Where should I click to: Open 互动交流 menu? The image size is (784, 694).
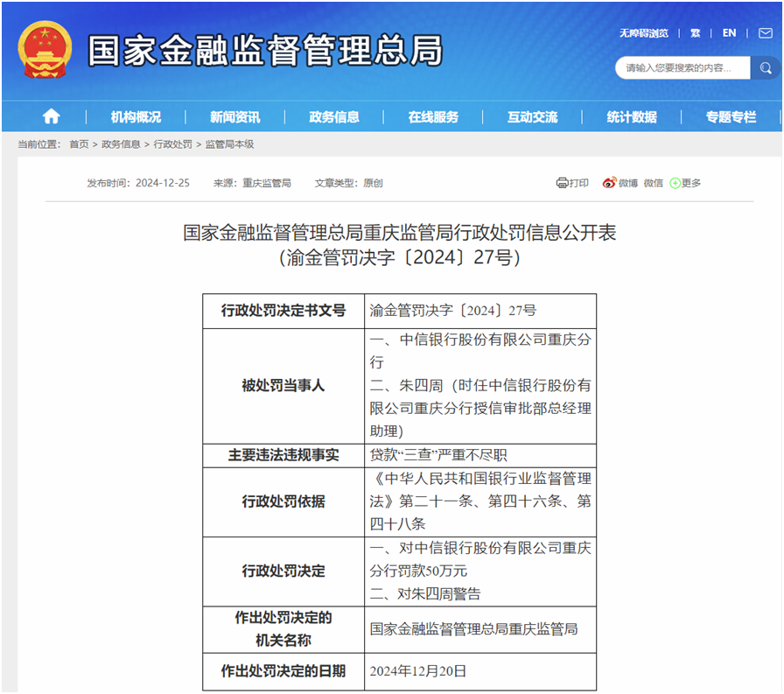click(532, 117)
